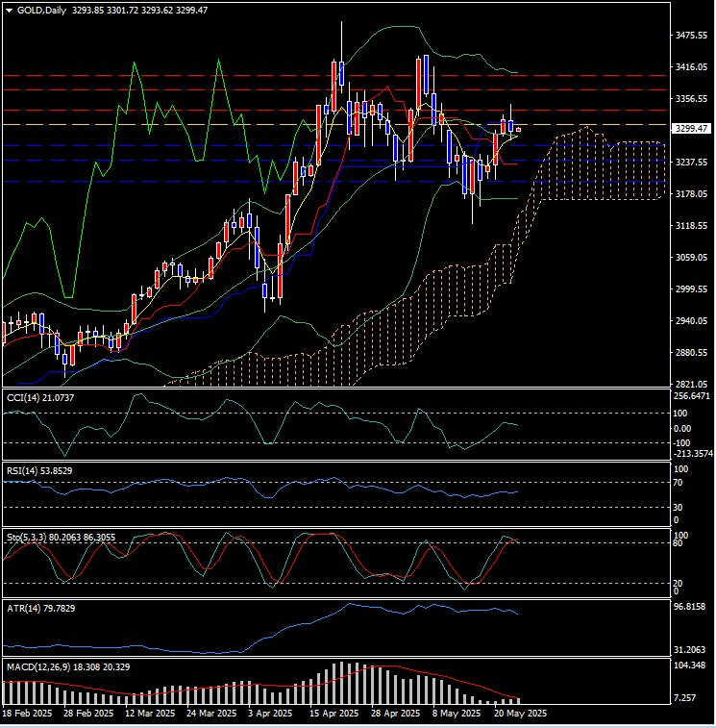
Task: Click the MACD scale value 104.348
Action: point(689,665)
